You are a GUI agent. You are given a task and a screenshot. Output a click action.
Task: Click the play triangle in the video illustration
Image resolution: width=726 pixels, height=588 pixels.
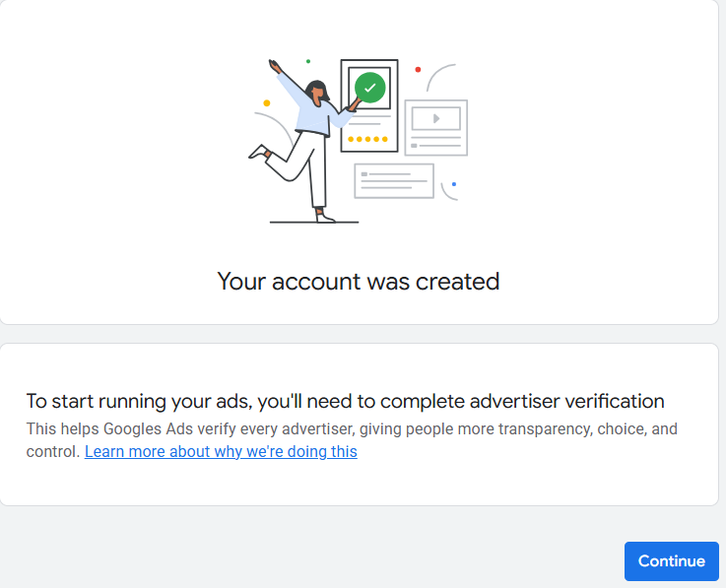pos(436,118)
